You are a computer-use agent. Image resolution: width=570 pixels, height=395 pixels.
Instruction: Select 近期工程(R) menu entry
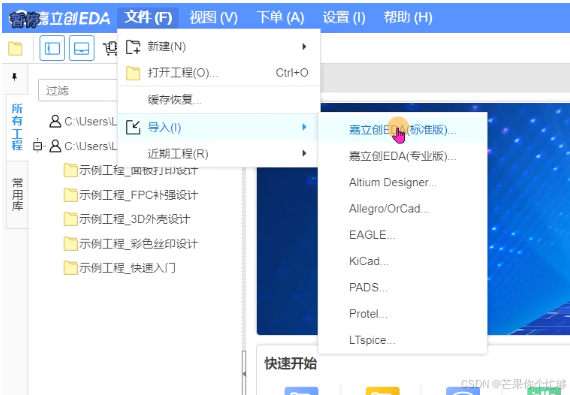(219, 154)
